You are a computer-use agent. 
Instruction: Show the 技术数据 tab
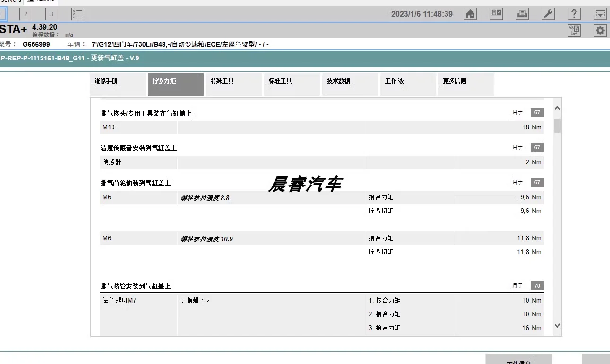tap(350, 84)
